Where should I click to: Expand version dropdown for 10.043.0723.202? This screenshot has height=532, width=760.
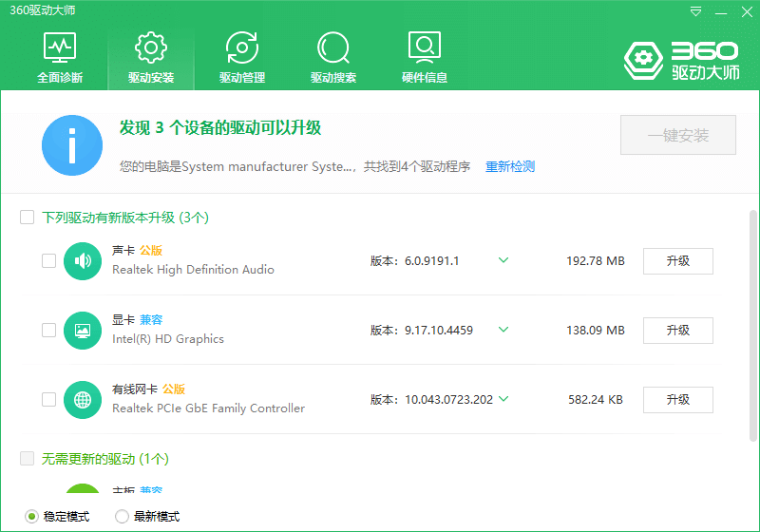click(x=503, y=399)
